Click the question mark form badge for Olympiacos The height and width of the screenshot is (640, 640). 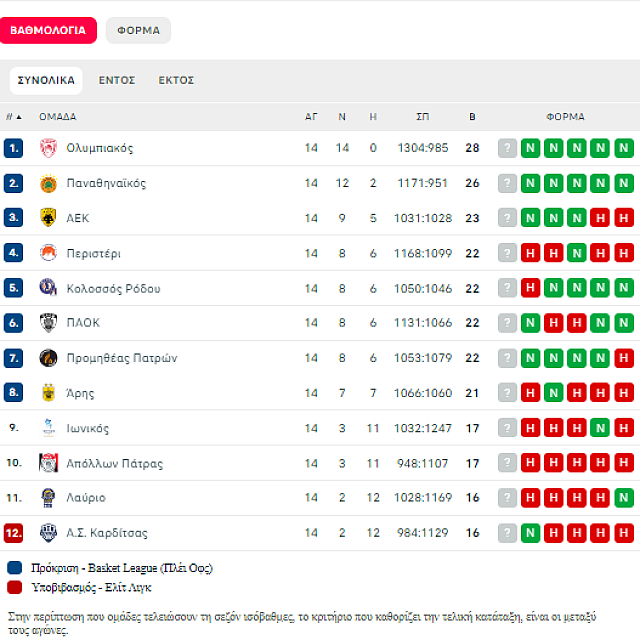[x=508, y=148]
